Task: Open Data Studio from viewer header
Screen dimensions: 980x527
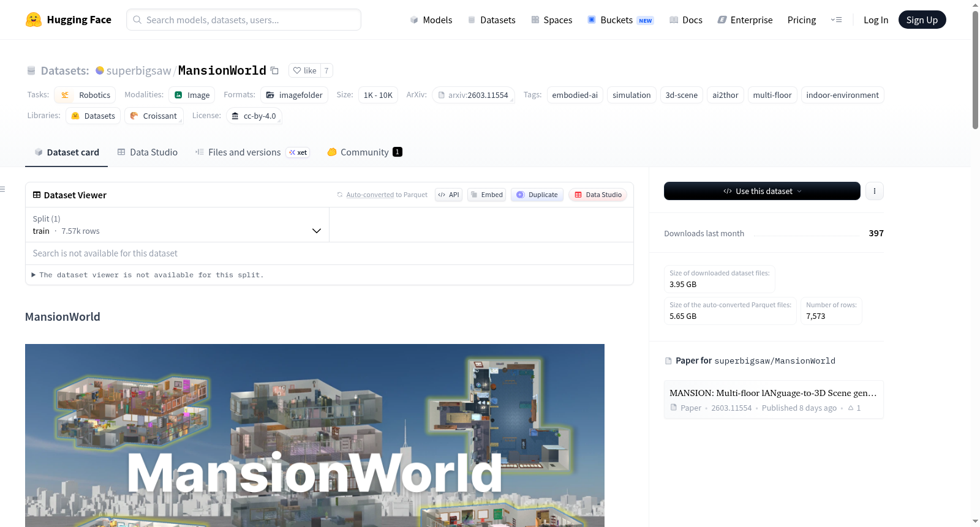Action: click(x=598, y=195)
